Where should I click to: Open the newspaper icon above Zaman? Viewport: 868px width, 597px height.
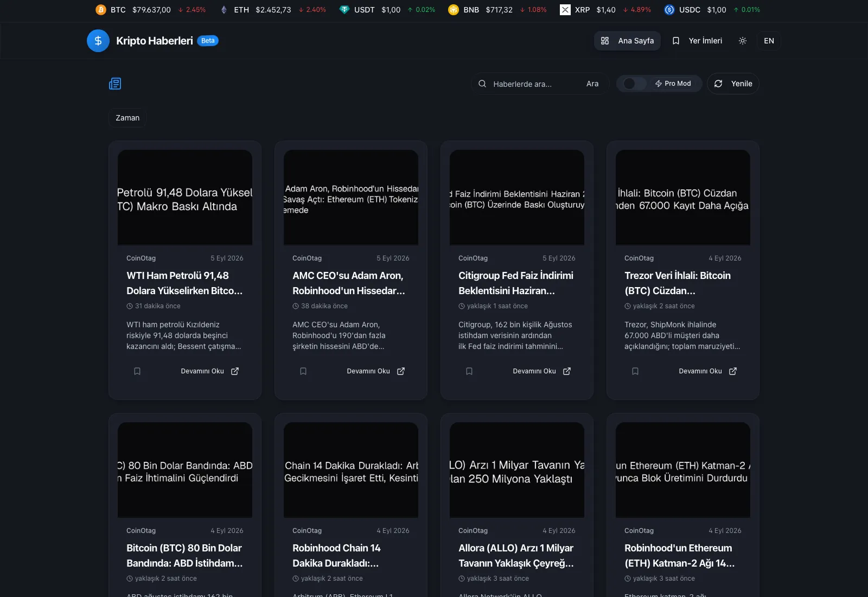tap(115, 84)
